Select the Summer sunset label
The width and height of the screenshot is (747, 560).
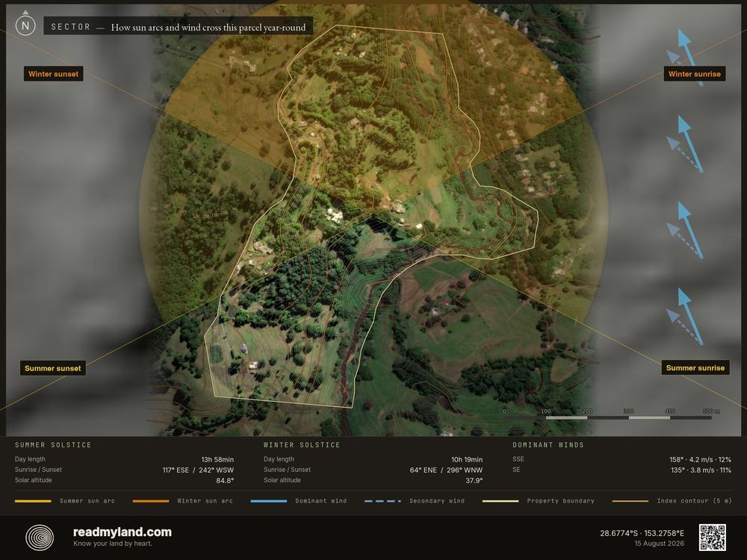click(x=53, y=368)
